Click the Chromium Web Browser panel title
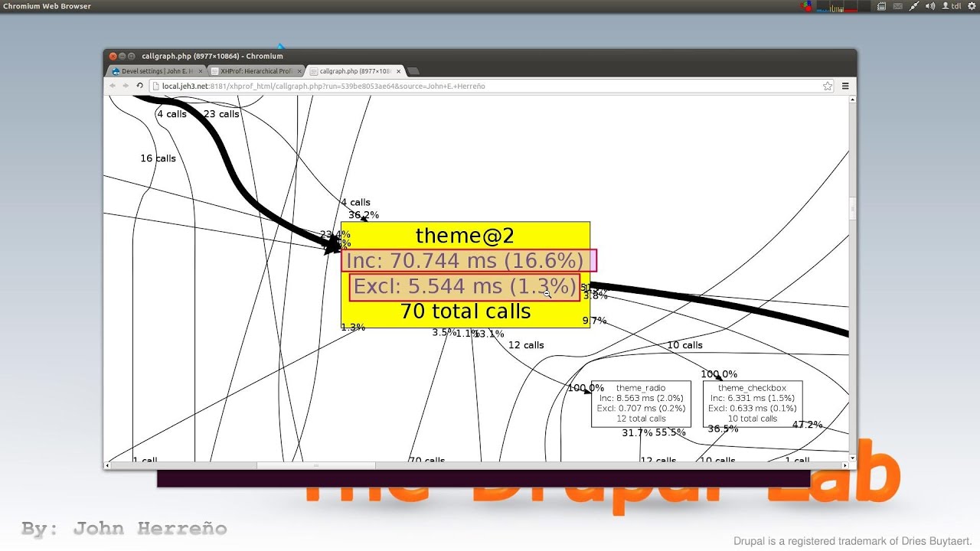Image resolution: width=980 pixels, height=551 pixels. click(47, 6)
